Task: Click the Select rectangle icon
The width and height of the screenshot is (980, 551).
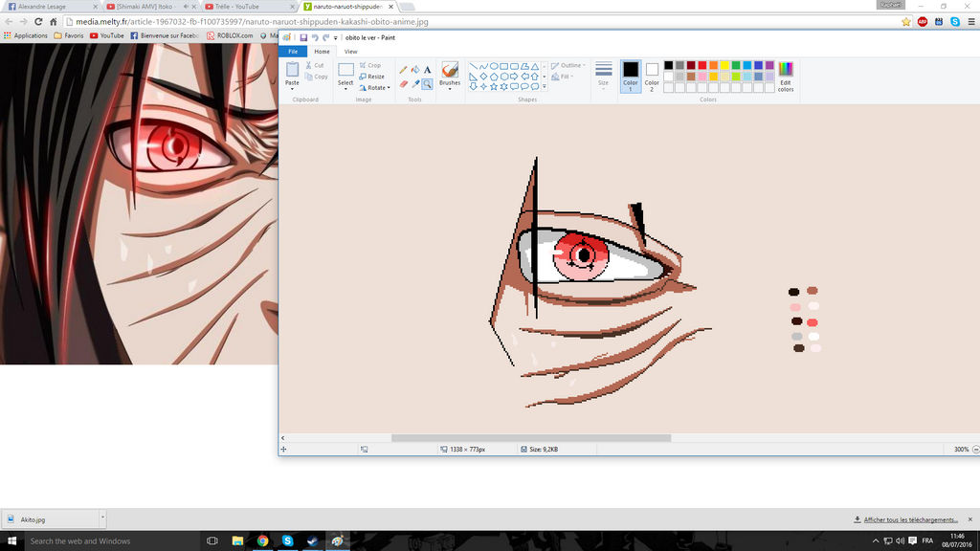Action: [345, 69]
